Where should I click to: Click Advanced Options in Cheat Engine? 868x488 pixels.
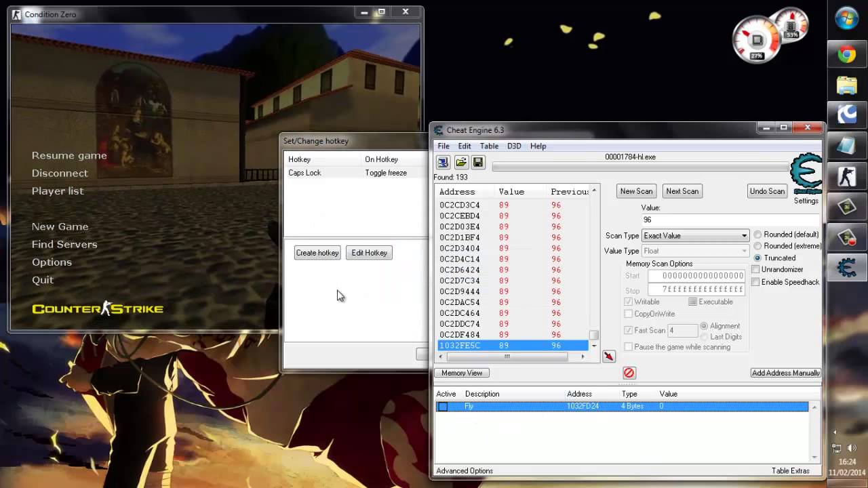[x=465, y=471]
